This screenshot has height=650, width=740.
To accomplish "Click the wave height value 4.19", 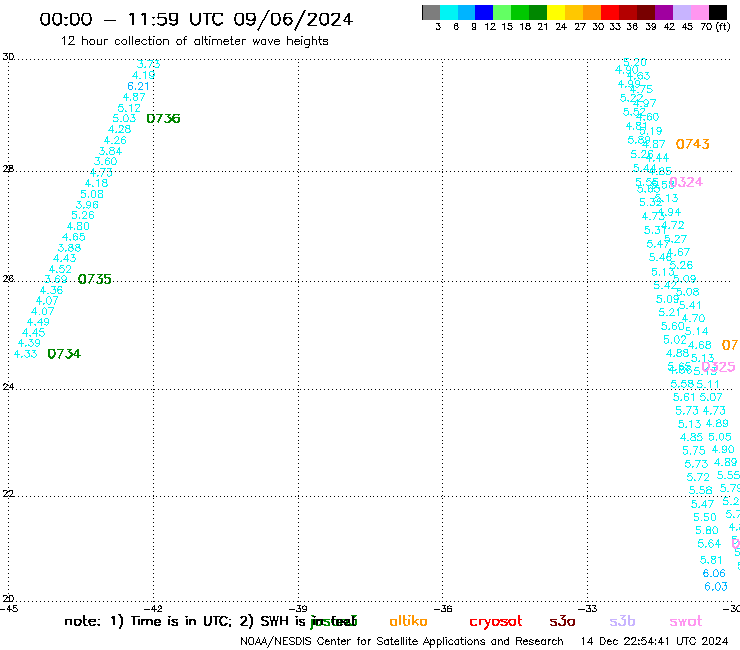I will point(143,75).
